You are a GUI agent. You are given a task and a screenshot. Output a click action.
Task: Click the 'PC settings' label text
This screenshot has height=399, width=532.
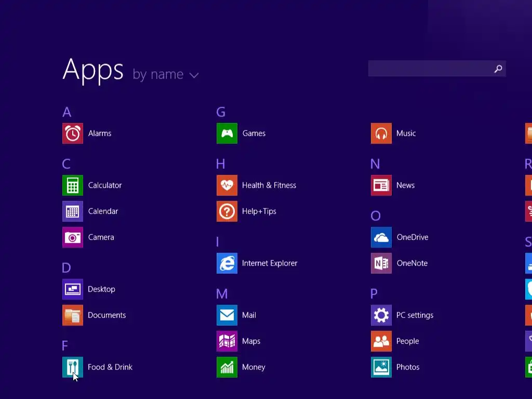(415, 315)
